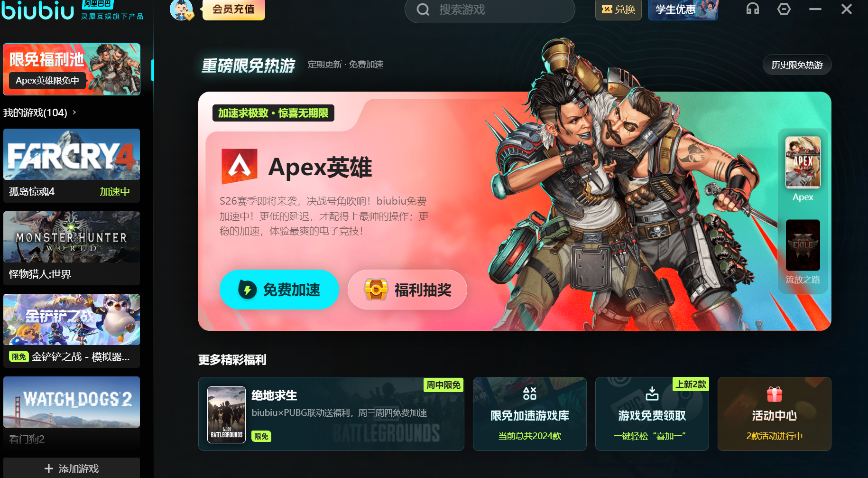Open 学生优惠 offer

(x=683, y=10)
